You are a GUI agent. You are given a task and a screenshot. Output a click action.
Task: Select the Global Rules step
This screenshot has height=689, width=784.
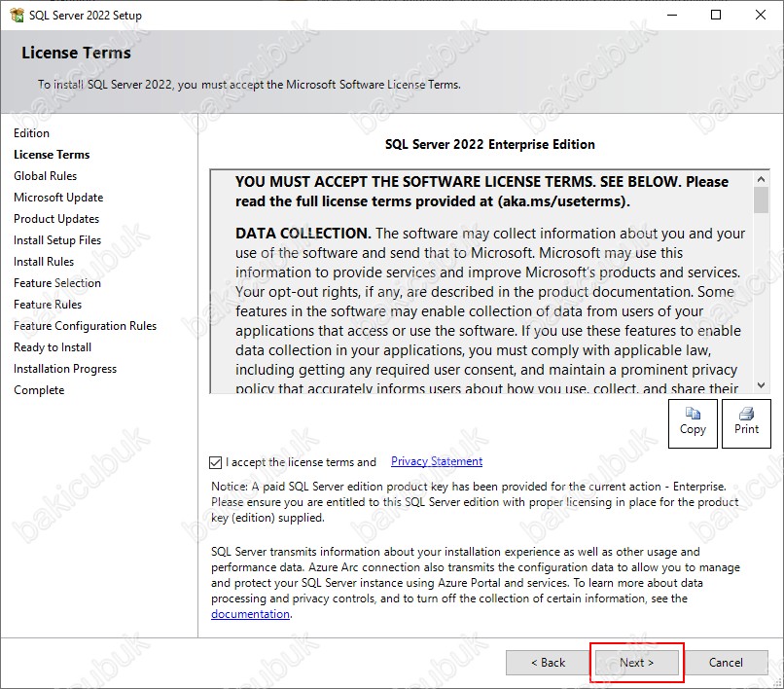(x=45, y=176)
